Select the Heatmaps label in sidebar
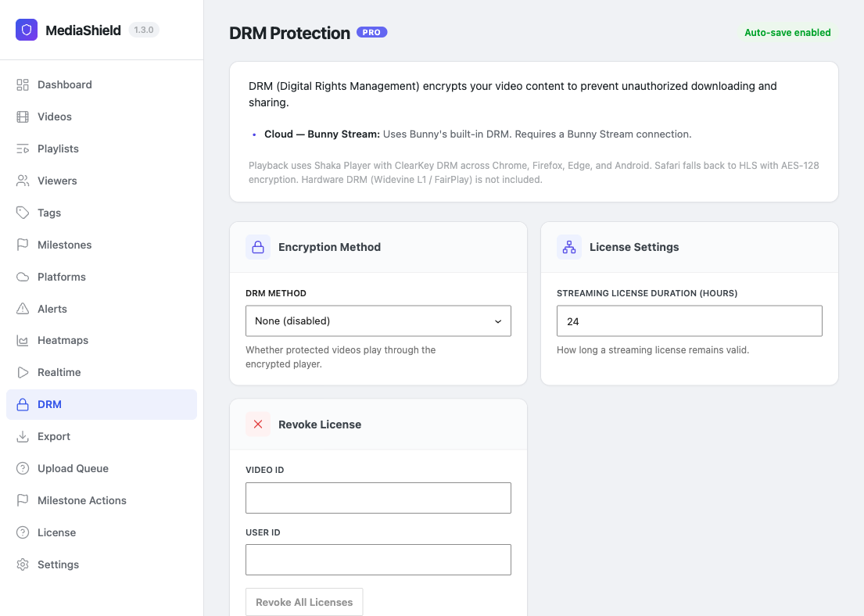 (63, 341)
